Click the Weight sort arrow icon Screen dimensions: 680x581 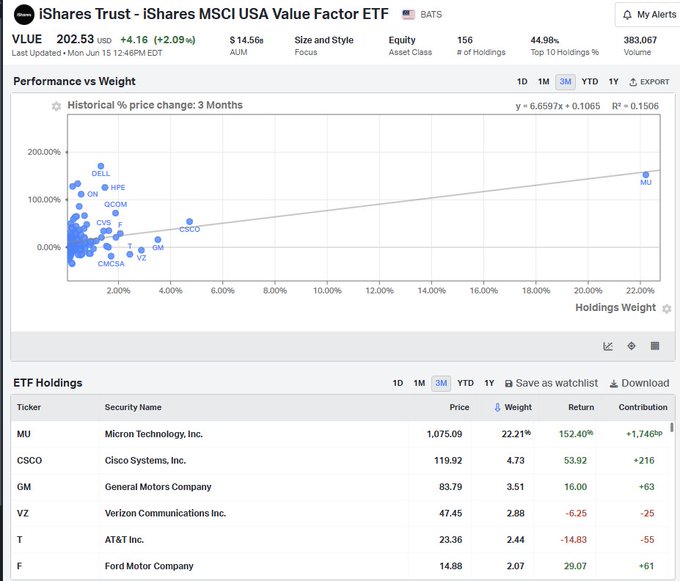[x=497, y=407]
